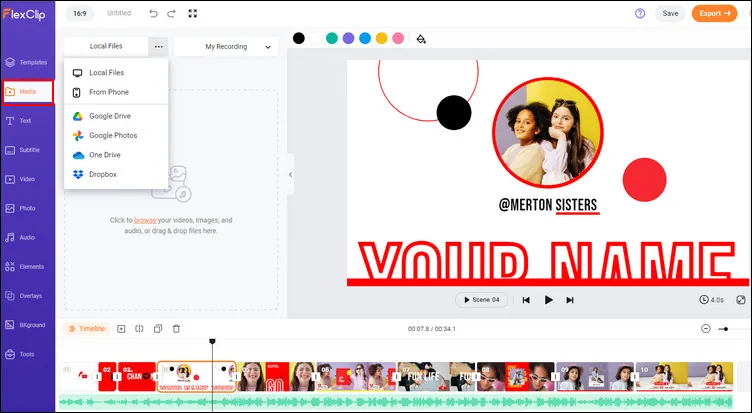Open the My Recording dropdown

point(226,47)
